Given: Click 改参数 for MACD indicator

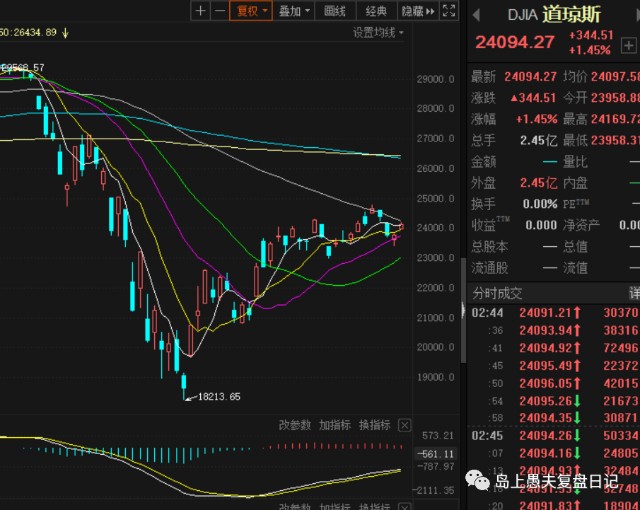Looking at the screenshot, I should pyautogui.click(x=295, y=425).
